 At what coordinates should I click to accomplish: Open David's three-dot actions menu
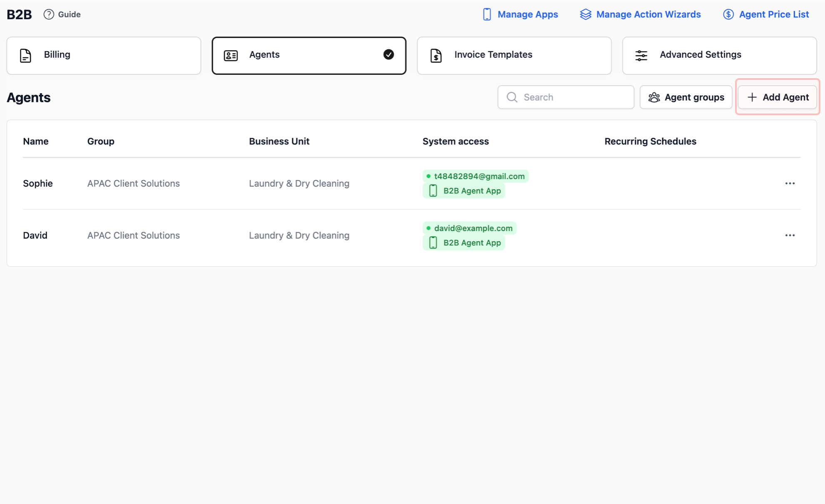pos(790,235)
